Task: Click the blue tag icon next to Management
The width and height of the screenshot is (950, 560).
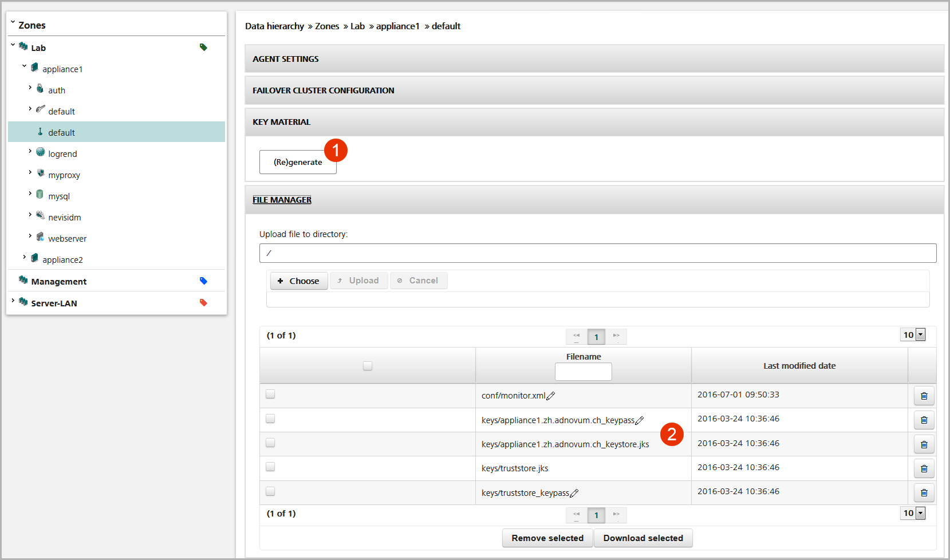Action: [203, 281]
